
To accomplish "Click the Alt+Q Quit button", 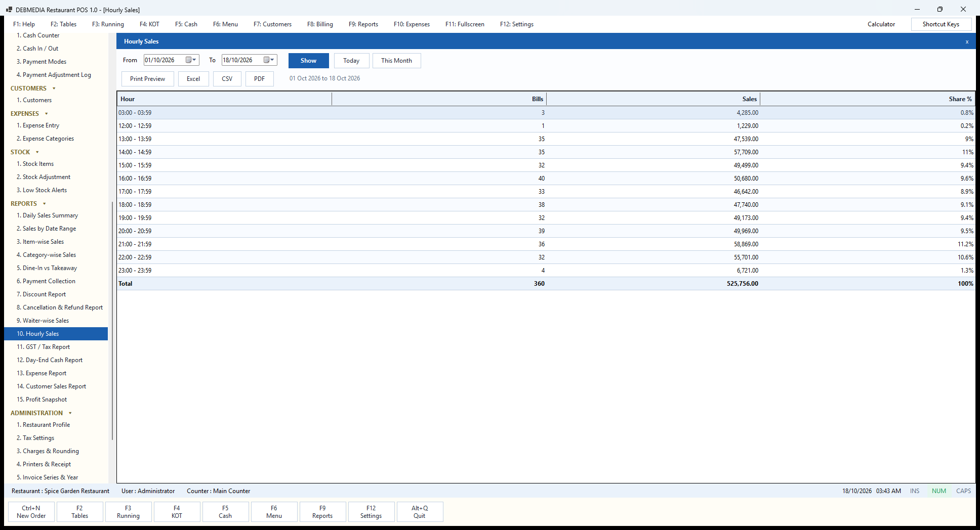I will coord(420,512).
